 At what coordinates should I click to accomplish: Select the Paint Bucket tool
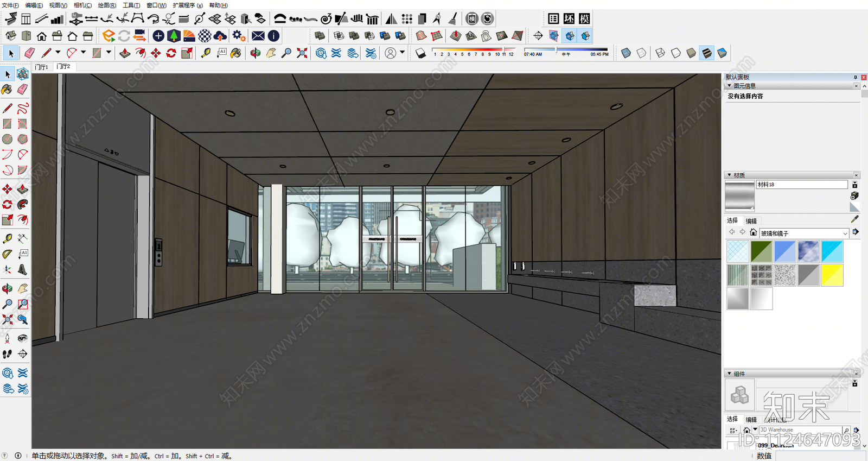236,53
